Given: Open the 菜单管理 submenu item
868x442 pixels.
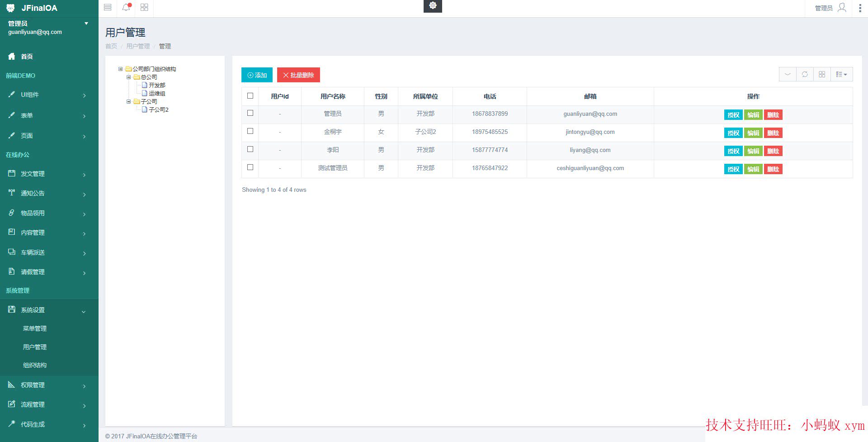Looking at the screenshot, I should (x=35, y=328).
